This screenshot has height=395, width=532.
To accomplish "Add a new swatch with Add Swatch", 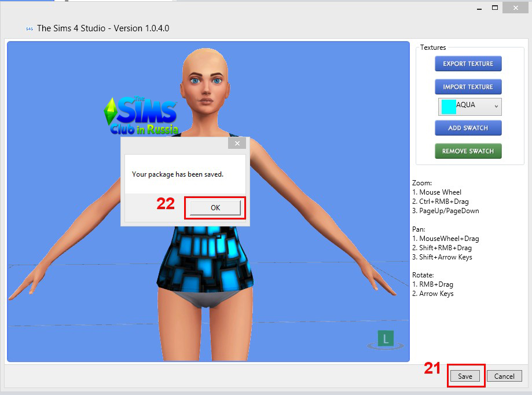I will click(468, 128).
